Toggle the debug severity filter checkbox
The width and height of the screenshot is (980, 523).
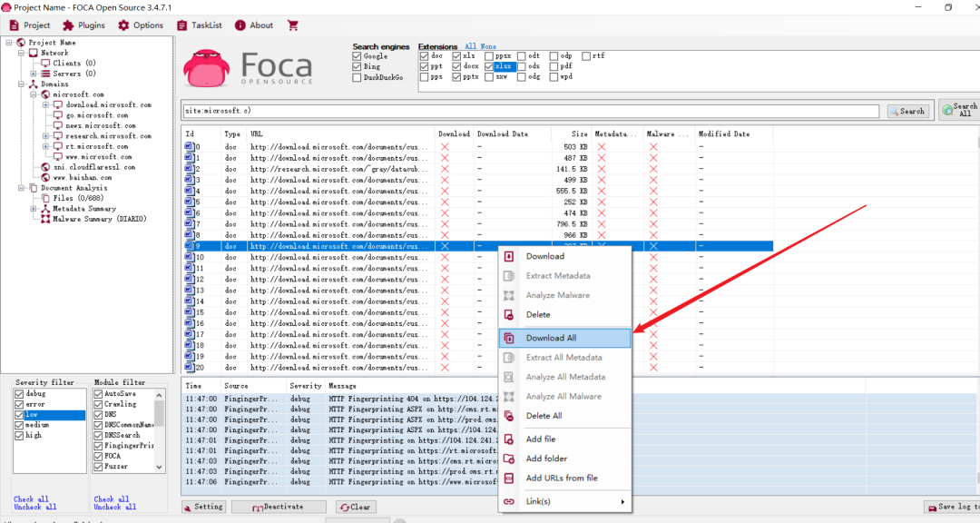pyautogui.click(x=19, y=394)
